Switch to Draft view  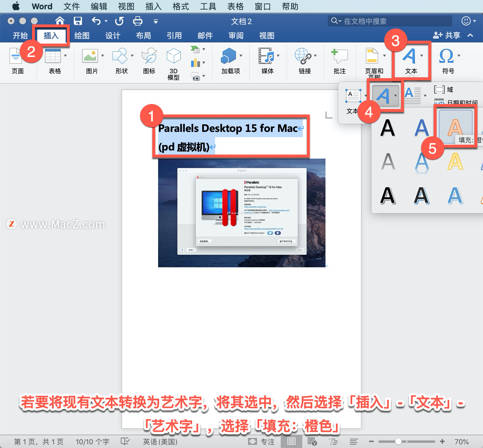(354, 442)
